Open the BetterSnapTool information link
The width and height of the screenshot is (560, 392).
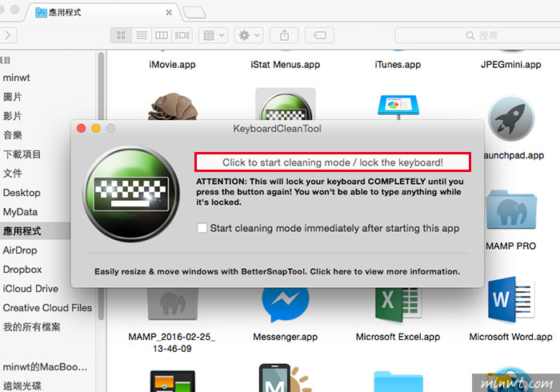pyautogui.click(x=277, y=271)
